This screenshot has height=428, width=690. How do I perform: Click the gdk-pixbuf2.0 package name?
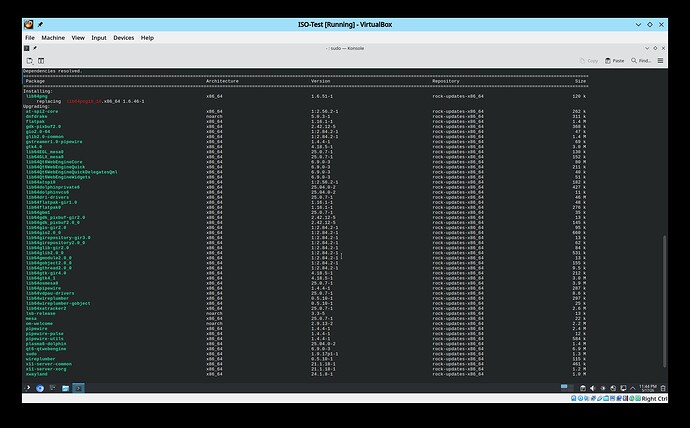point(43,127)
